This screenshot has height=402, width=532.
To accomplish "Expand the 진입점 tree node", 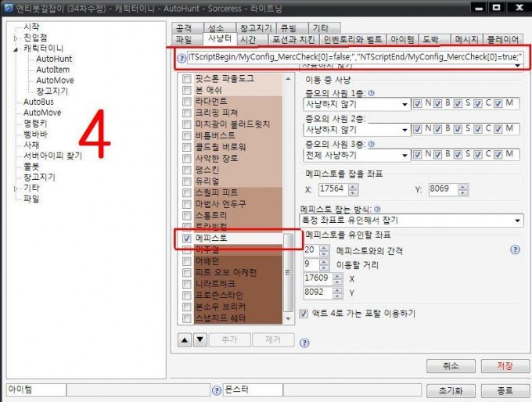I will (16, 38).
